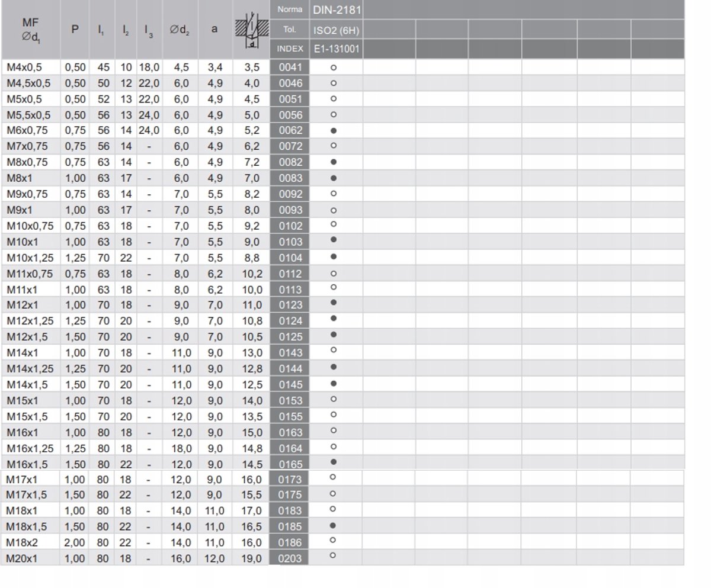Click the E1-131001 index code cell

click(336, 49)
